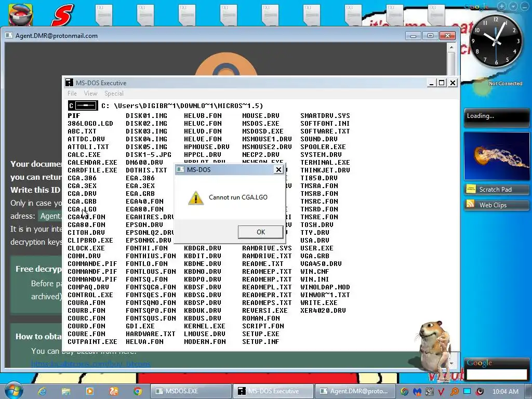
Task: Select CARDFILE.EXE in the file list
Action: coord(92,170)
